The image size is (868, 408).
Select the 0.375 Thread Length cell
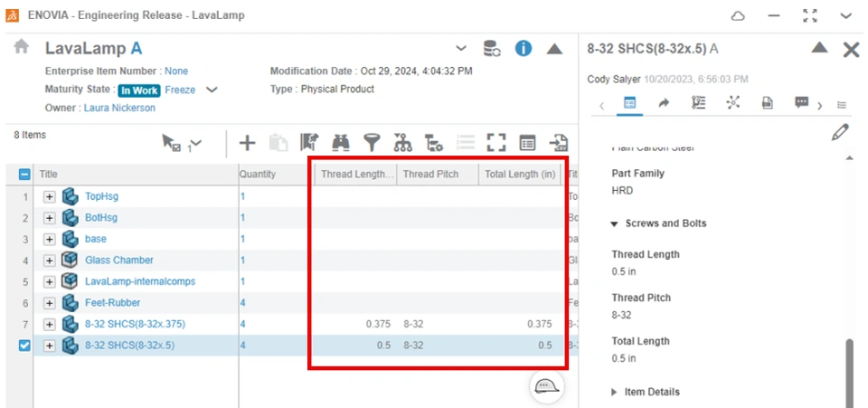tap(354, 325)
